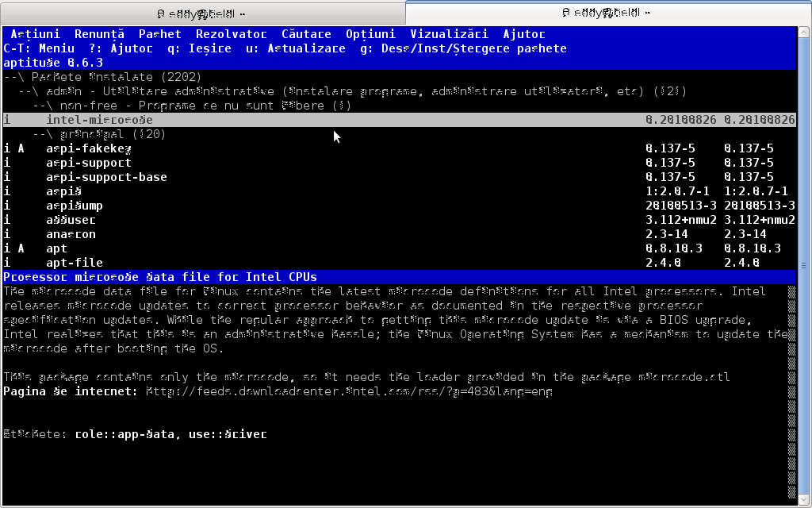Click the automatic flag A beside acpi-fakekey
812x508 pixels.
click(x=21, y=148)
